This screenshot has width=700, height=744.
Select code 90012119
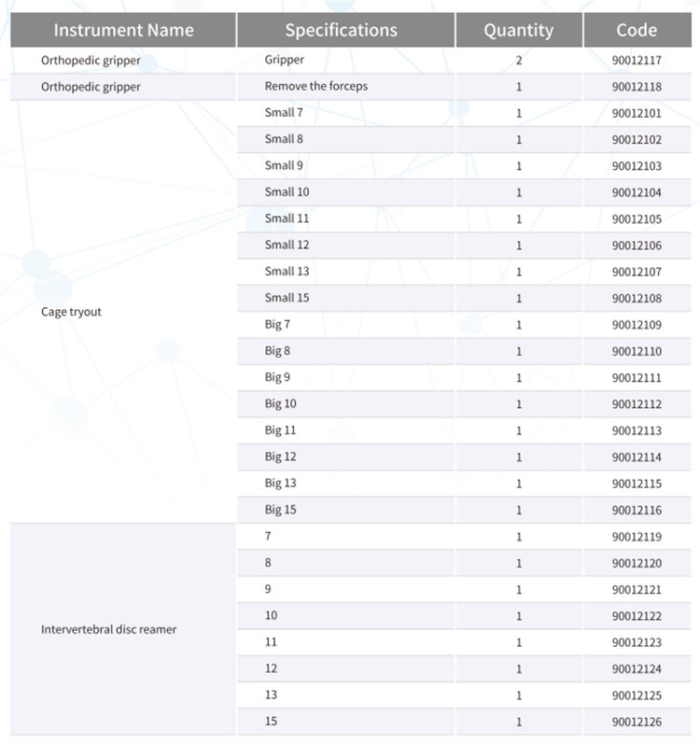[637, 537]
